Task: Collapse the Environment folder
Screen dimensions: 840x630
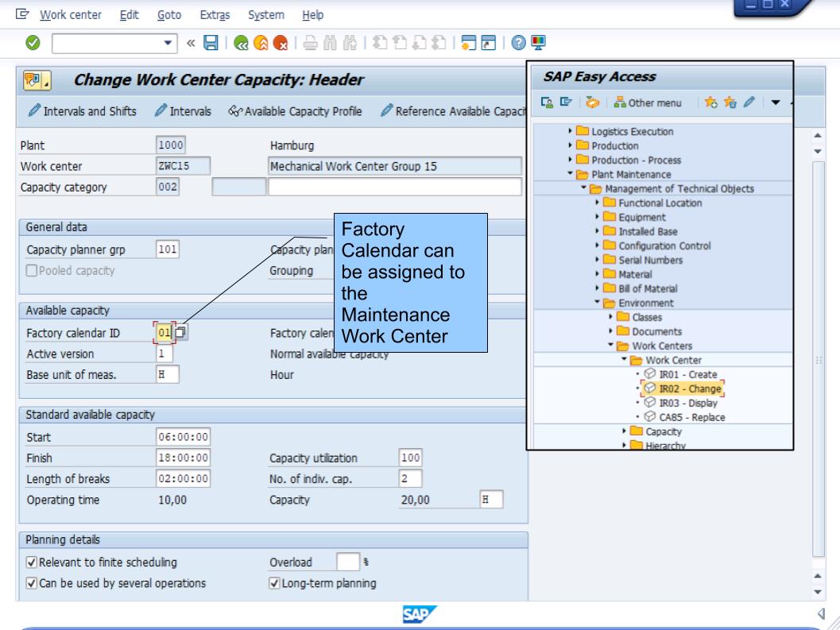Action: coord(598,302)
